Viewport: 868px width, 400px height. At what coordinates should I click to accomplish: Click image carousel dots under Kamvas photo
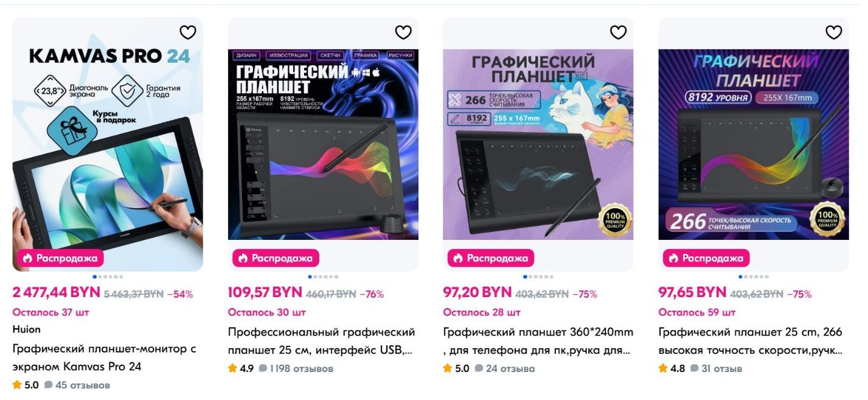coord(108,276)
